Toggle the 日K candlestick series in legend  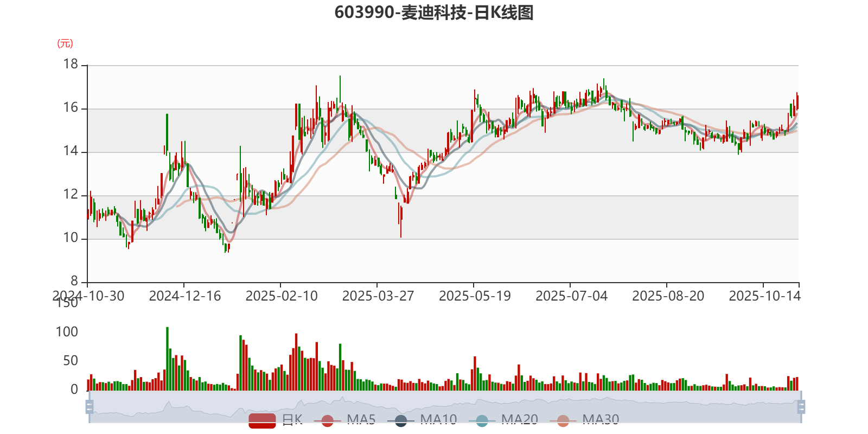pyautogui.click(x=276, y=420)
